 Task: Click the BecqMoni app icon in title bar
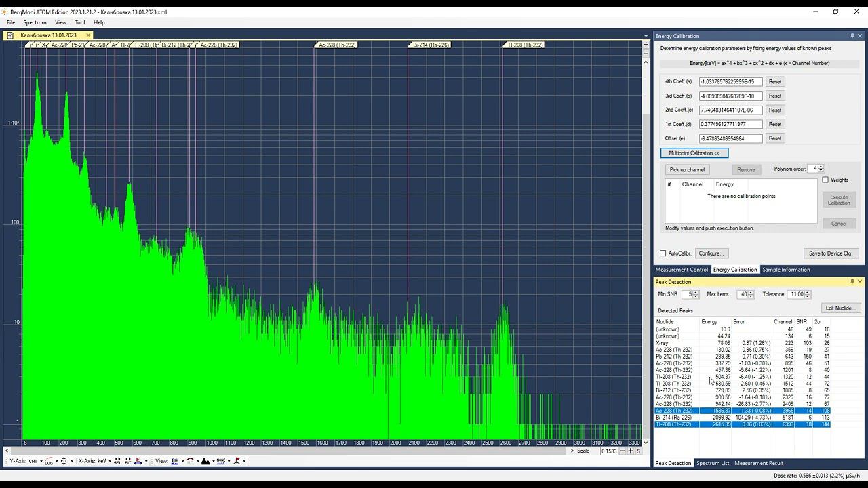click(x=5, y=12)
